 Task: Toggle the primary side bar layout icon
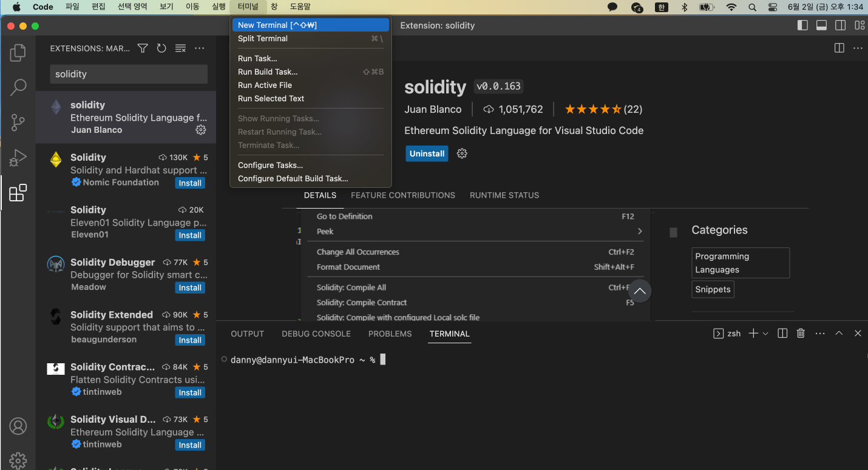coord(802,25)
